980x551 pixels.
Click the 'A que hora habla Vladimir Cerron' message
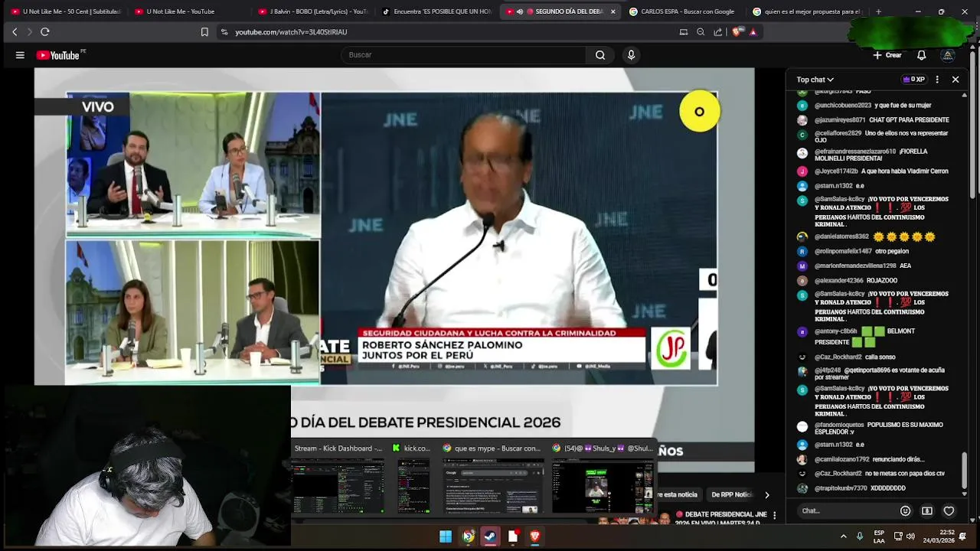pyautogui.click(x=904, y=171)
